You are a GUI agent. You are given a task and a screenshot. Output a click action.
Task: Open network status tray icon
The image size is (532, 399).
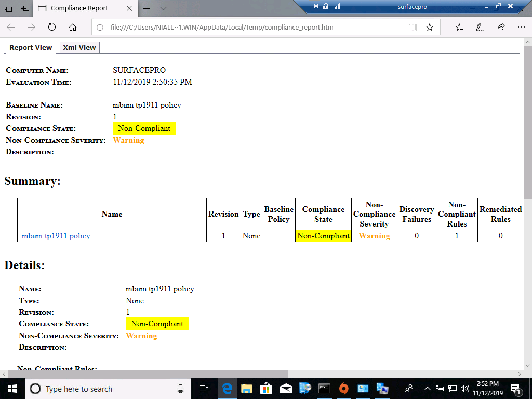(453, 389)
